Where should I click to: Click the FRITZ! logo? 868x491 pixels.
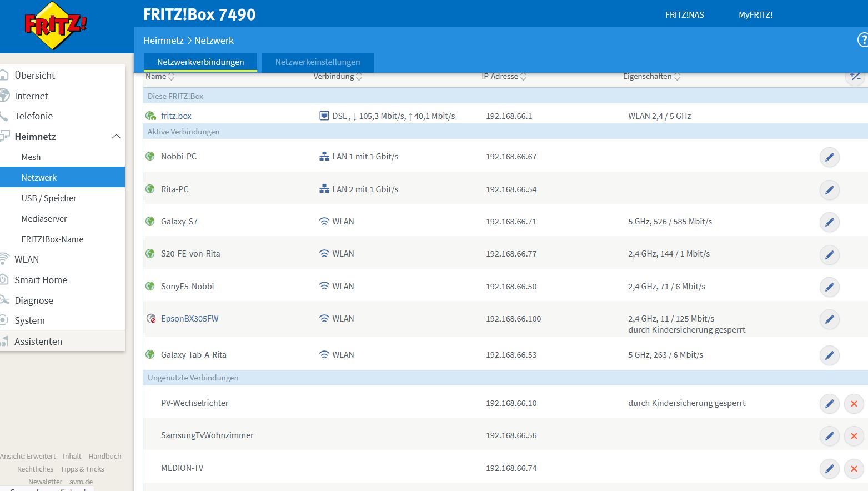[x=54, y=26]
